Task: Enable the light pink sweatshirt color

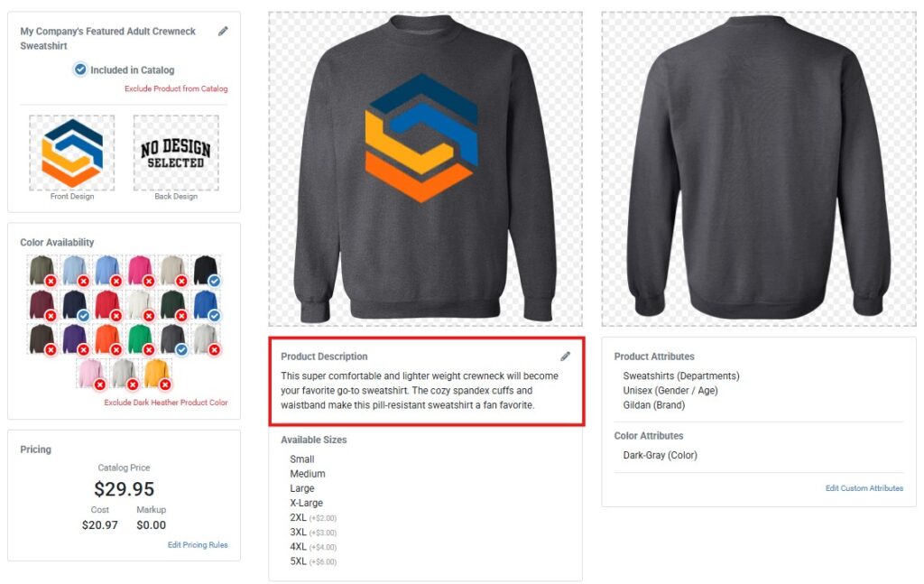Action: coord(91,375)
